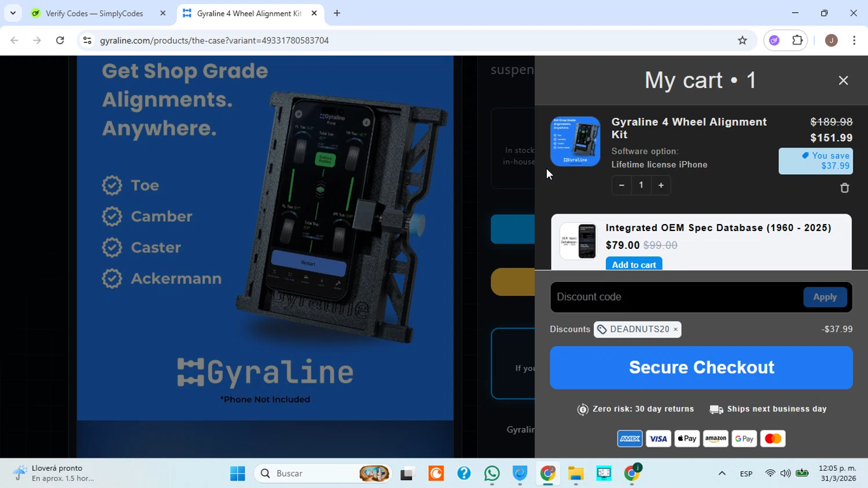Delete Gyraline Kit from cart with trash icon

[844, 188]
